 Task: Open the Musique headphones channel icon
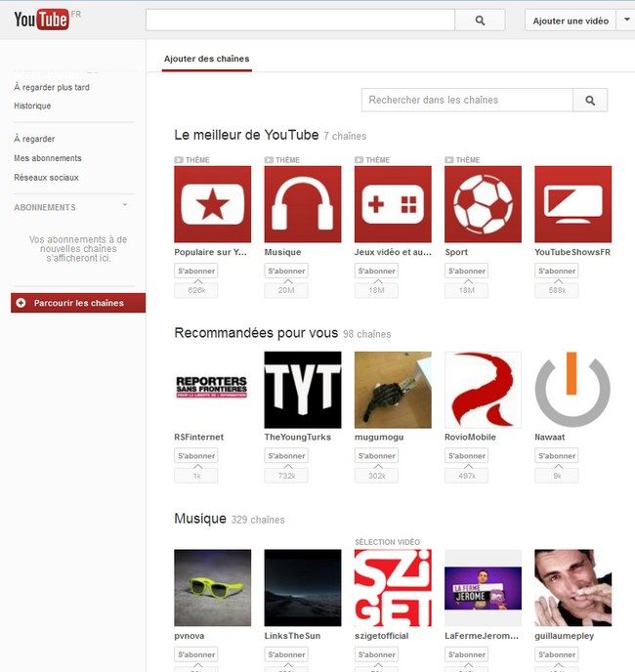[303, 204]
